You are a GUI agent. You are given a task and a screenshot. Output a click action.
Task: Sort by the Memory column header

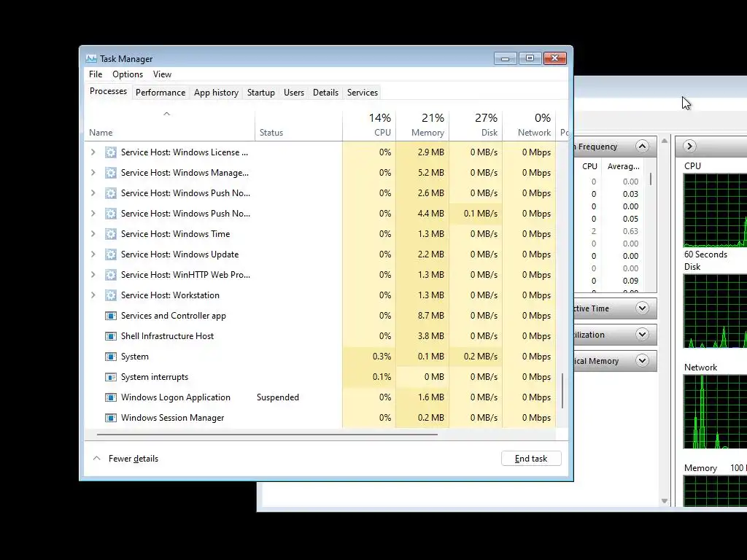422,126
